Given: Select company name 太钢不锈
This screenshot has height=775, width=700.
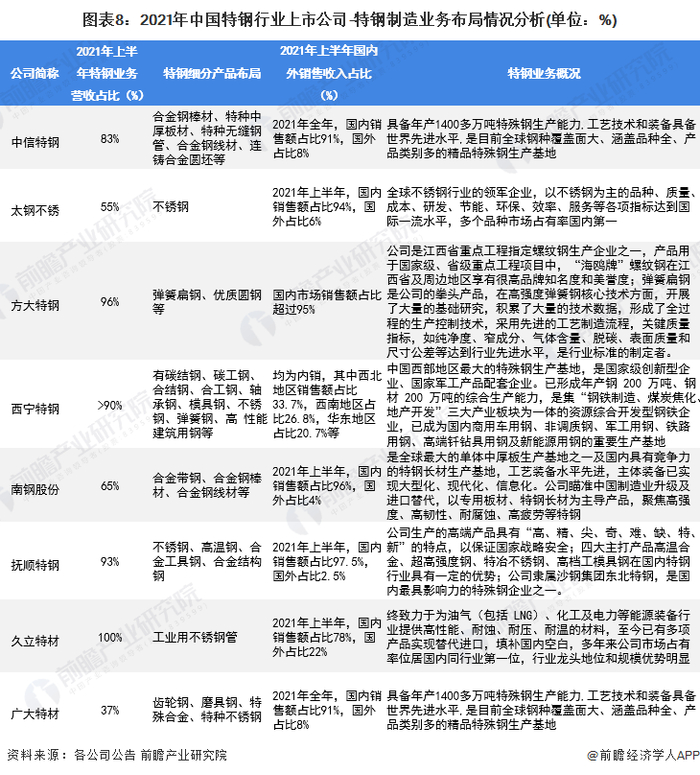Looking at the screenshot, I should [x=35, y=211].
